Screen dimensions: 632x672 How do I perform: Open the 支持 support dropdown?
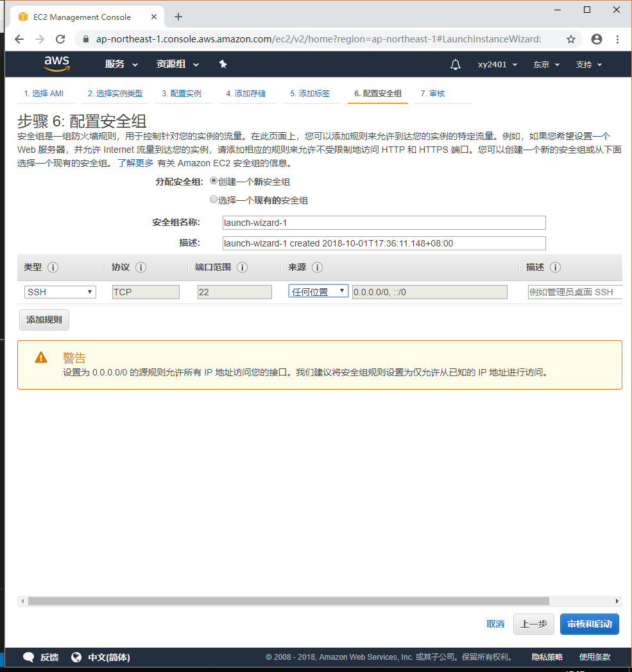pyautogui.click(x=589, y=65)
